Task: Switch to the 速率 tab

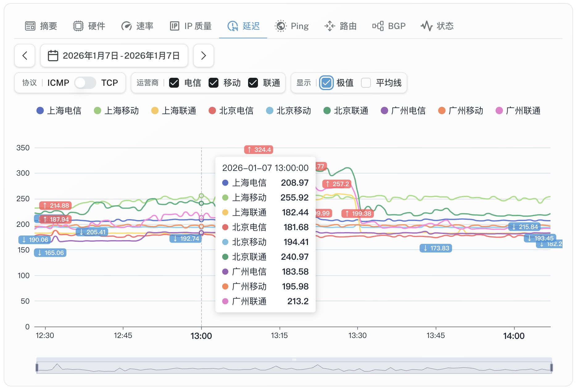Action: click(137, 26)
